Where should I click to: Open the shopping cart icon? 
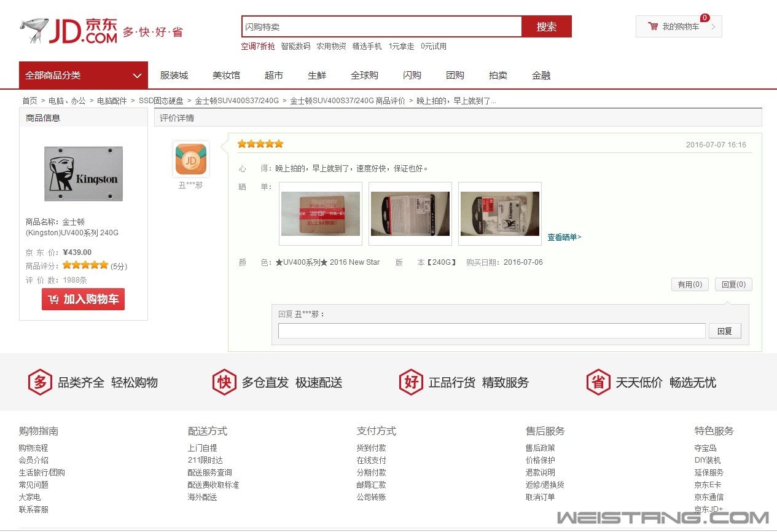click(x=653, y=26)
